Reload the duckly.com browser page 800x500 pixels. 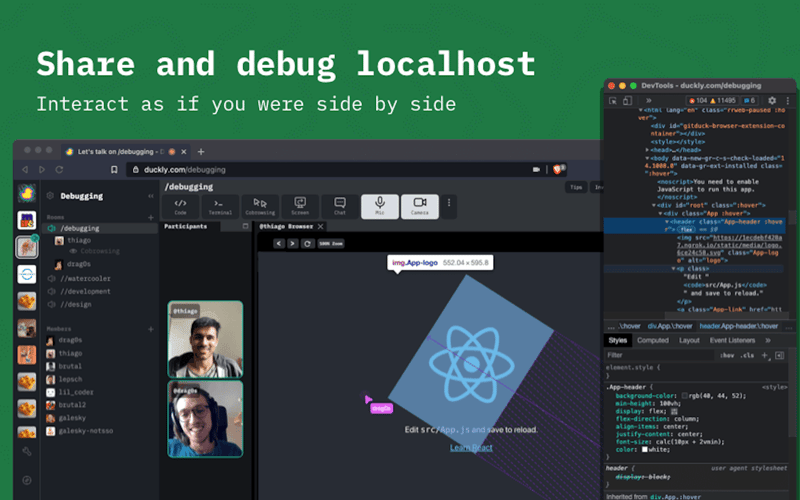point(59,169)
